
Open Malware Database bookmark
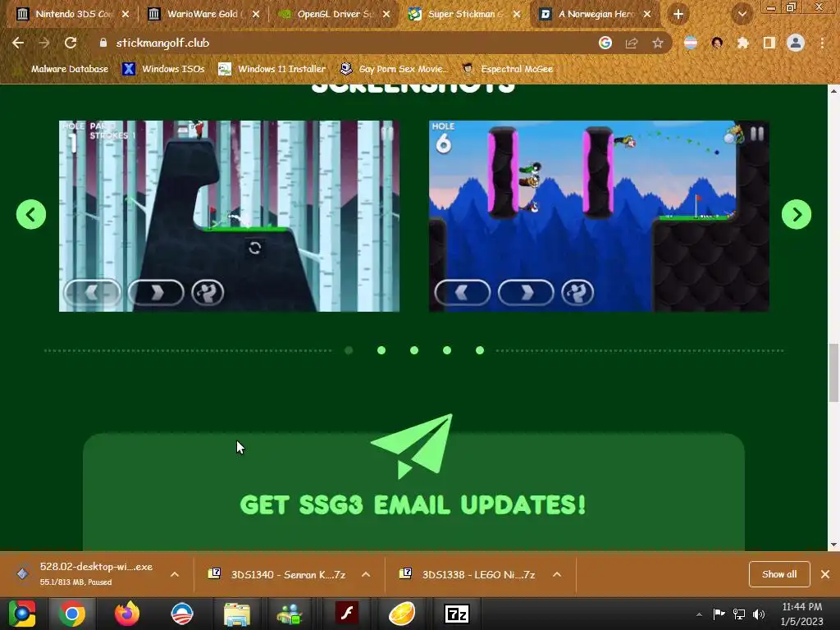point(61,69)
